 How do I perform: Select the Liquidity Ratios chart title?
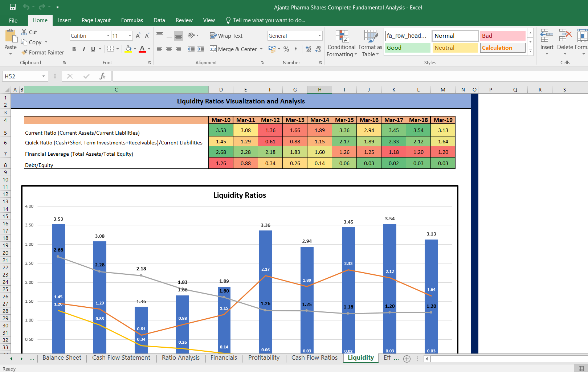240,195
